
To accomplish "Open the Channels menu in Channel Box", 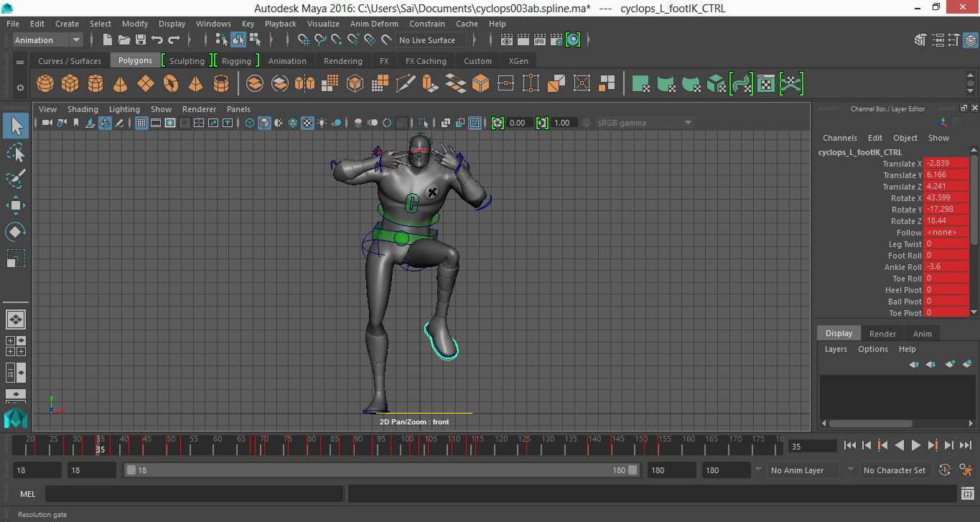I will pyautogui.click(x=839, y=138).
